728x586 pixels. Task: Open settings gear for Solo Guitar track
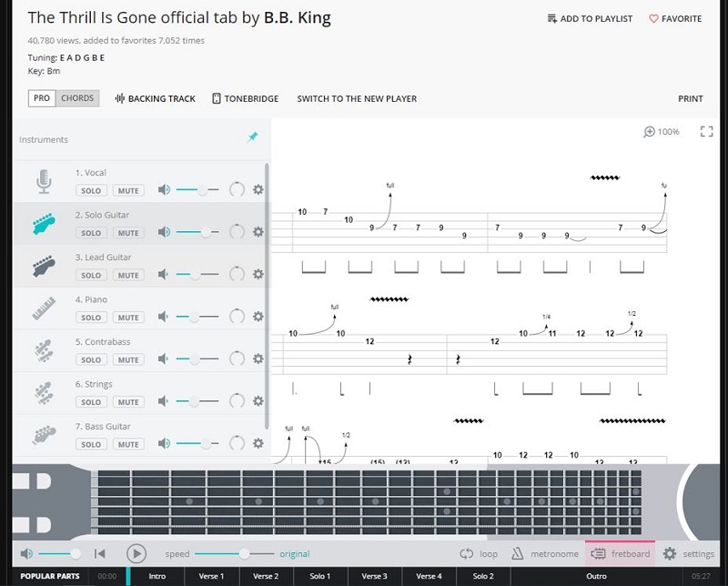258,232
